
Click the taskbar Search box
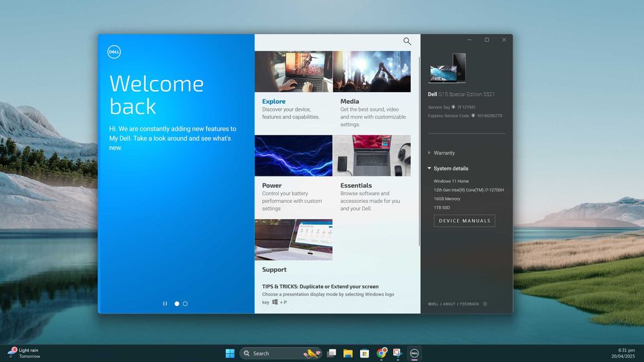click(281, 354)
